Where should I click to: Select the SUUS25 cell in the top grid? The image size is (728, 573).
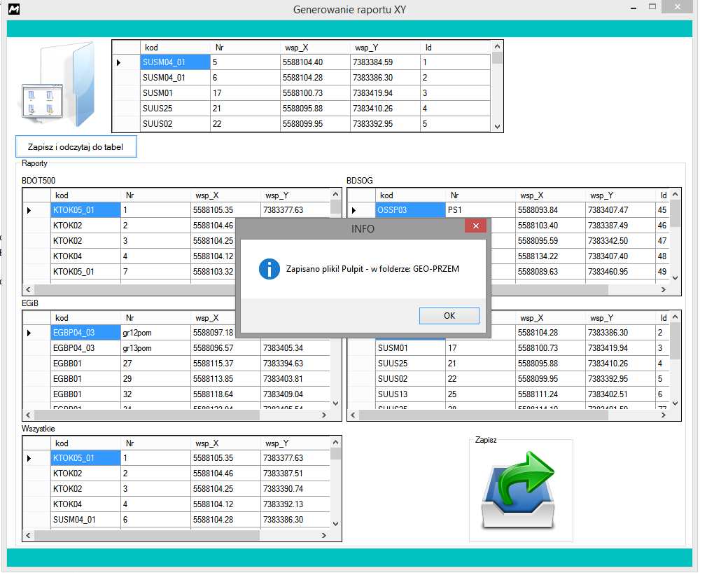click(x=175, y=109)
